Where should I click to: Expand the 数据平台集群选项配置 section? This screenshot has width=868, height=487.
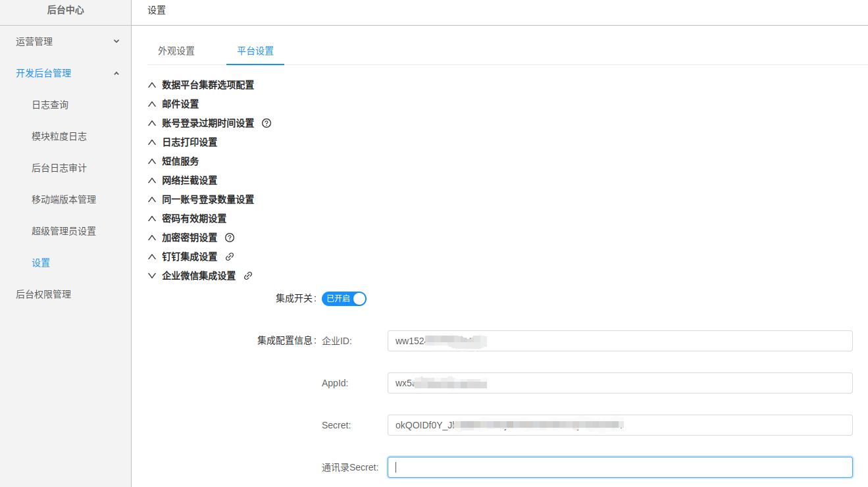click(x=208, y=85)
